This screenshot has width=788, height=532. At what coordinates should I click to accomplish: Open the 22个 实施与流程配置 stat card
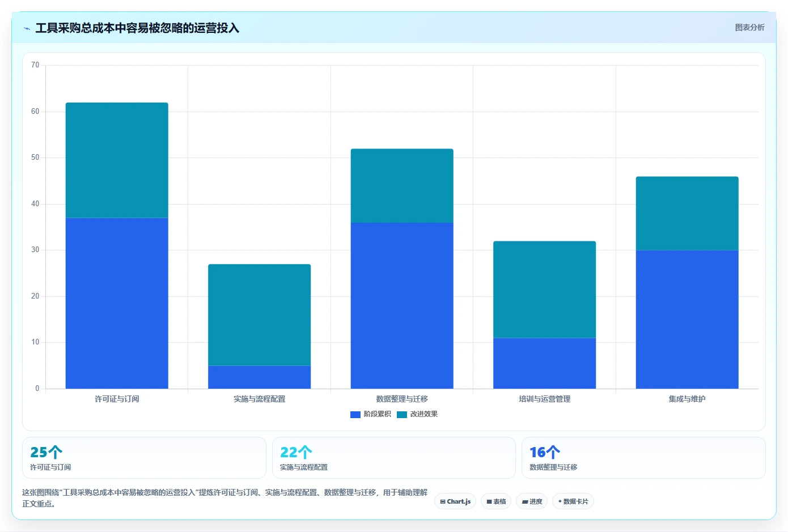(x=394, y=458)
